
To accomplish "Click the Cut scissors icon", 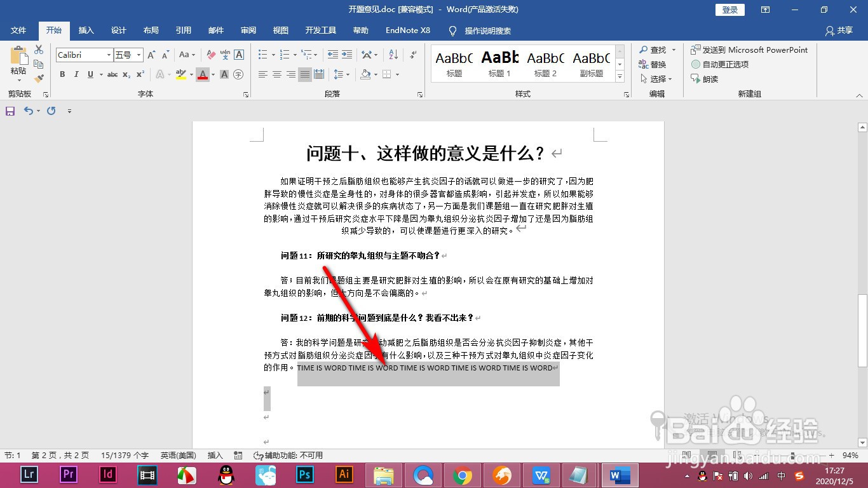I will point(39,50).
